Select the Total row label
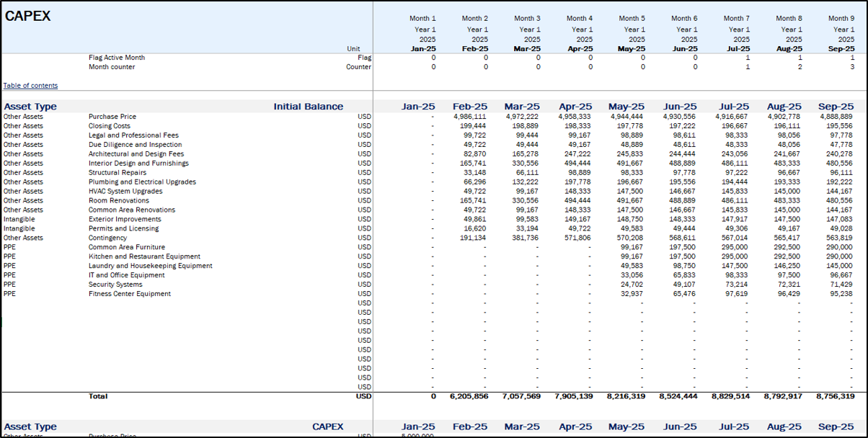 [x=98, y=396]
